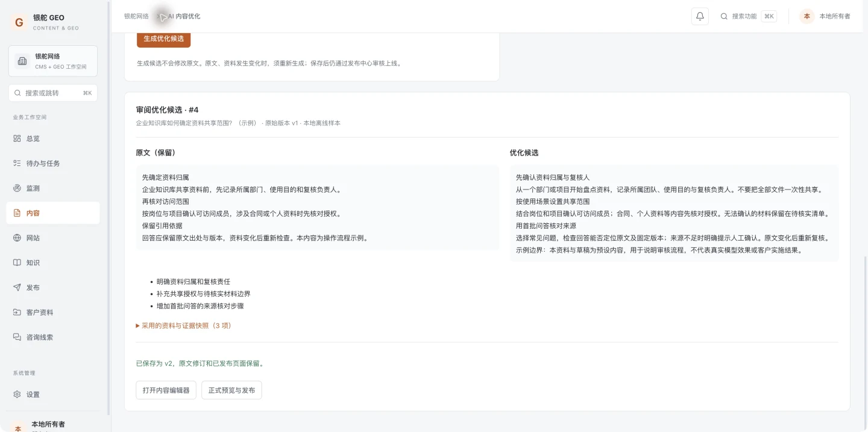Click the AI 内容优化 breadcrumb
This screenshot has width=868, height=432.
coord(184,16)
